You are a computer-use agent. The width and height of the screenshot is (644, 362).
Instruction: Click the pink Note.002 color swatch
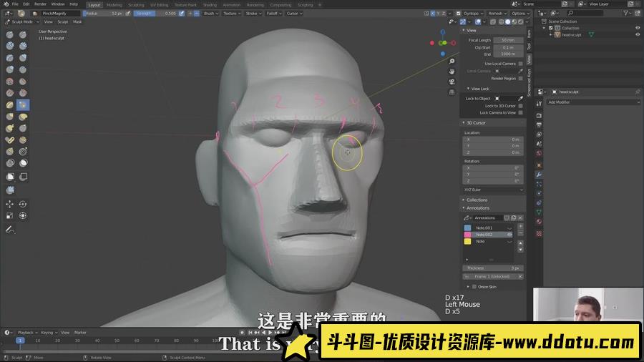point(467,235)
